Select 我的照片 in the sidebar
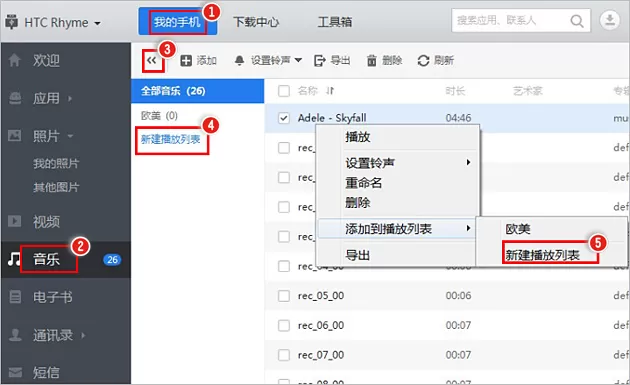This screenshot has height=385, width=630. (x=56, y=163)
